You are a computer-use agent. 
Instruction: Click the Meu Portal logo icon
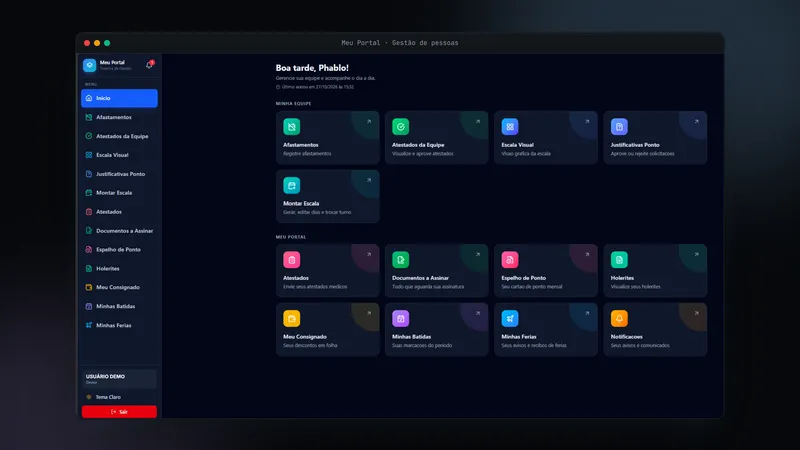89,65
